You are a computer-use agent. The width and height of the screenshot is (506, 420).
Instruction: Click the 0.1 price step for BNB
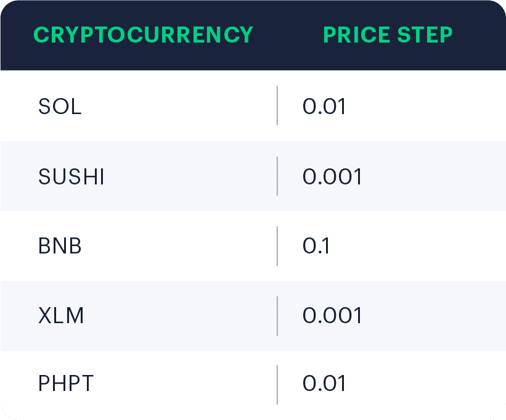(x=316, y=246)
